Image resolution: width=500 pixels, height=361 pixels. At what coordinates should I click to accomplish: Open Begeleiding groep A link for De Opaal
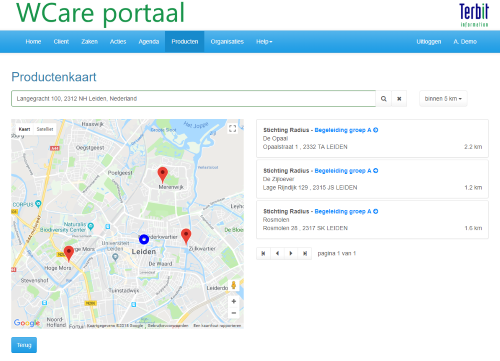point(343,130)
